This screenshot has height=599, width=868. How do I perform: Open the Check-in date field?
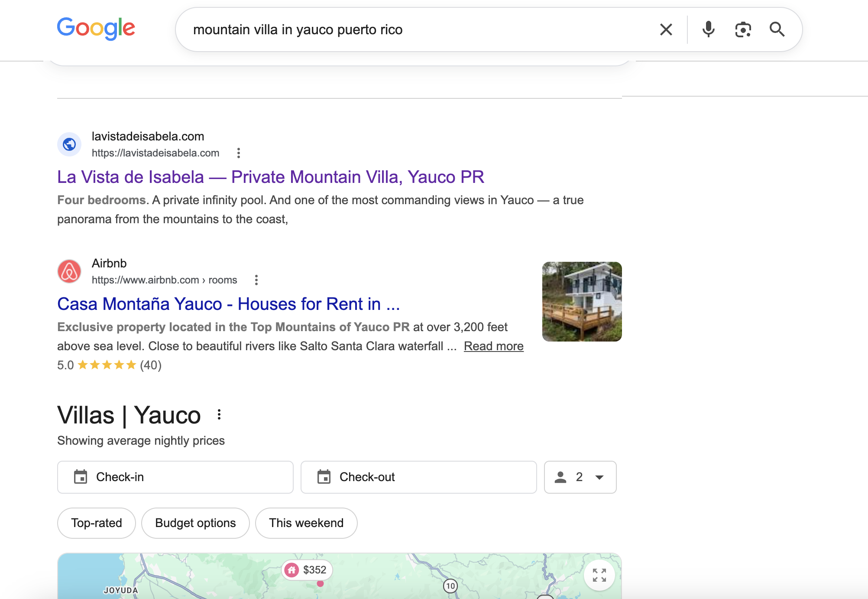coord(175,477)
